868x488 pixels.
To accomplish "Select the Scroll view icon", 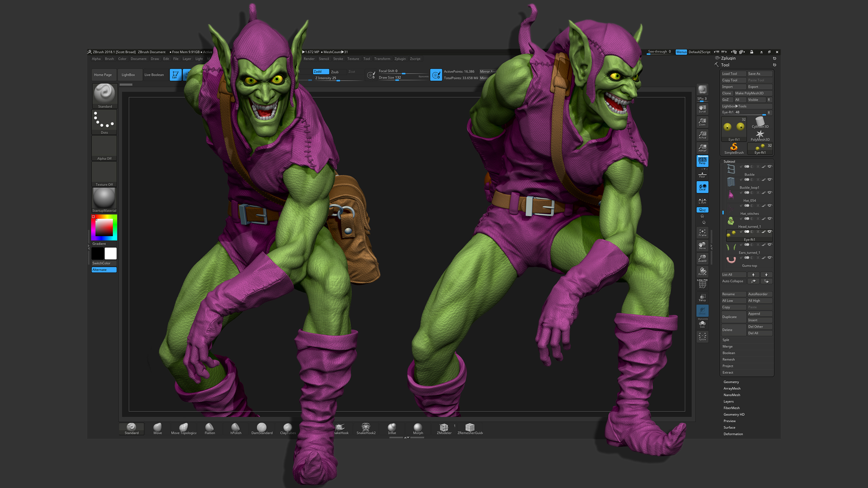I will tap(702, 109).
